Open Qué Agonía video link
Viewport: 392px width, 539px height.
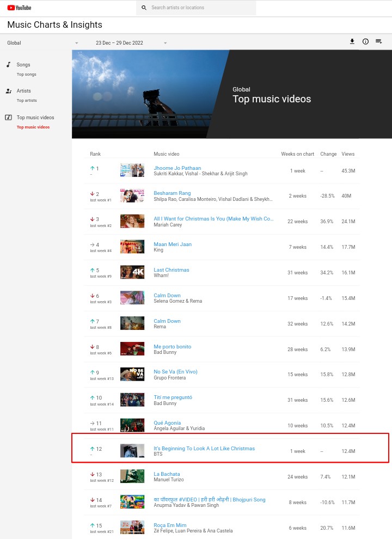(168, 423)
